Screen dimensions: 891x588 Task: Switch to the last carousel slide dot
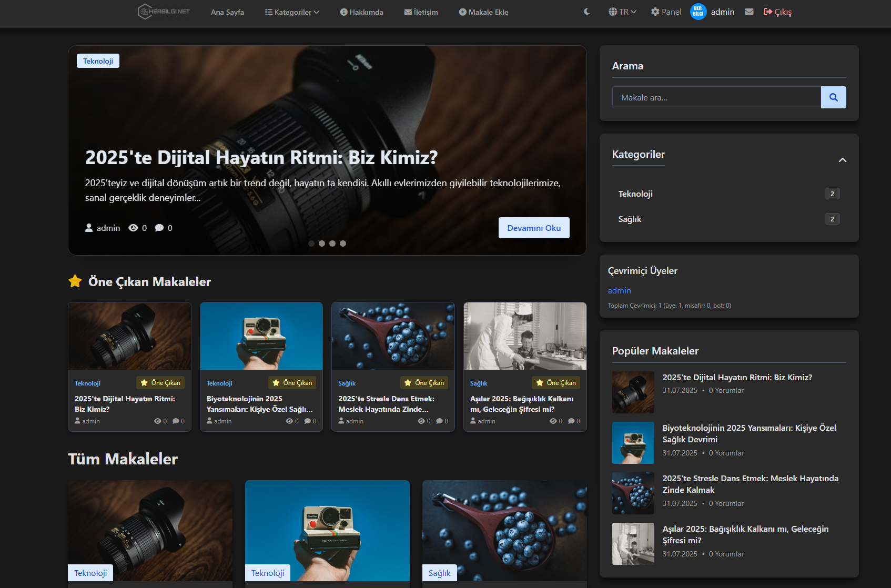coord(343,244)
